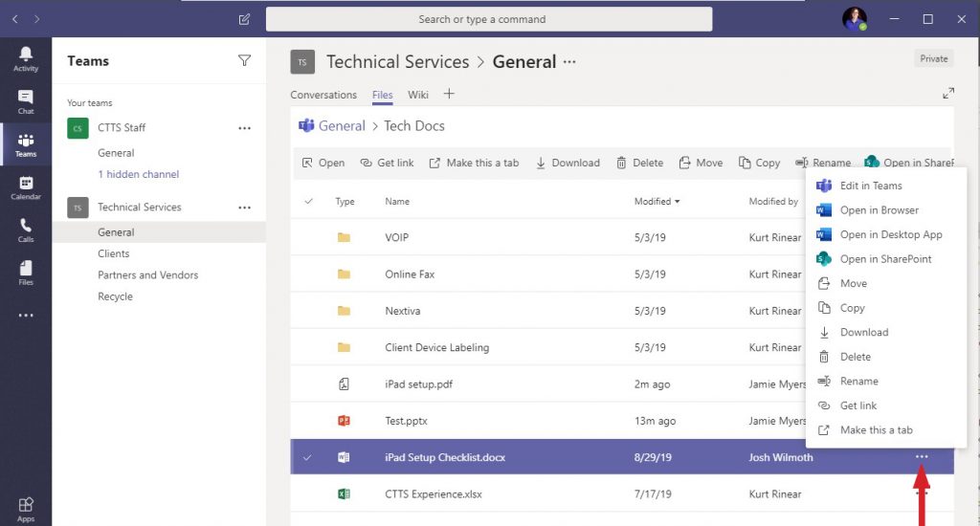980x526 pixels.
Task: Go forward with the right arrow
Action: [37, 19]
